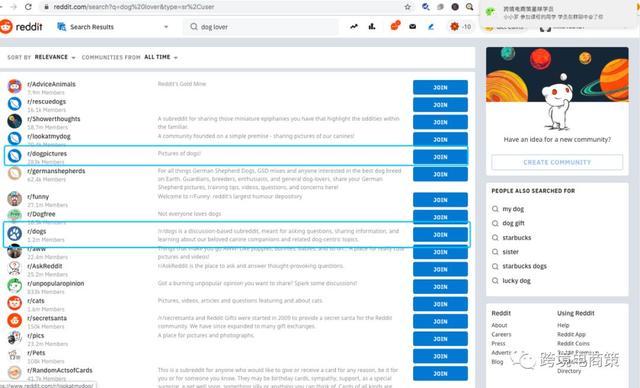The width and height of the screenshot is (640, 388).
Task: Expand Communities From All Time dropdown
Action: tap(161, 57)
